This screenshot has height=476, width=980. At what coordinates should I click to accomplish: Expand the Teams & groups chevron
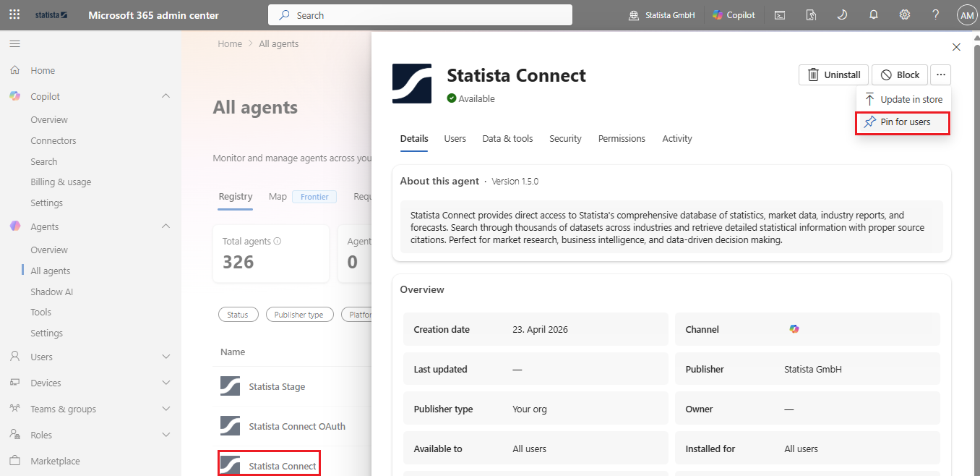pyautogui.click(x=166, y=409)
